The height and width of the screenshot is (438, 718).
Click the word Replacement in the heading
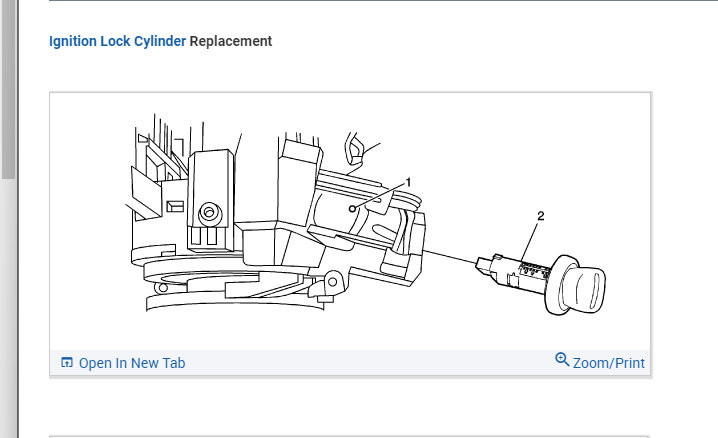point(231,41)
